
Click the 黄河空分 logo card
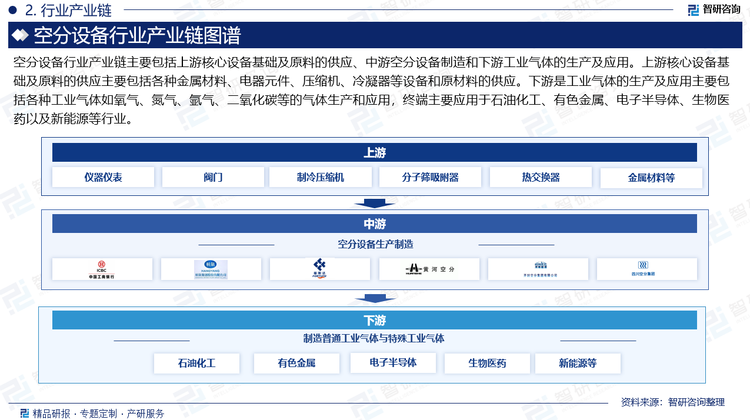(429, 269)
